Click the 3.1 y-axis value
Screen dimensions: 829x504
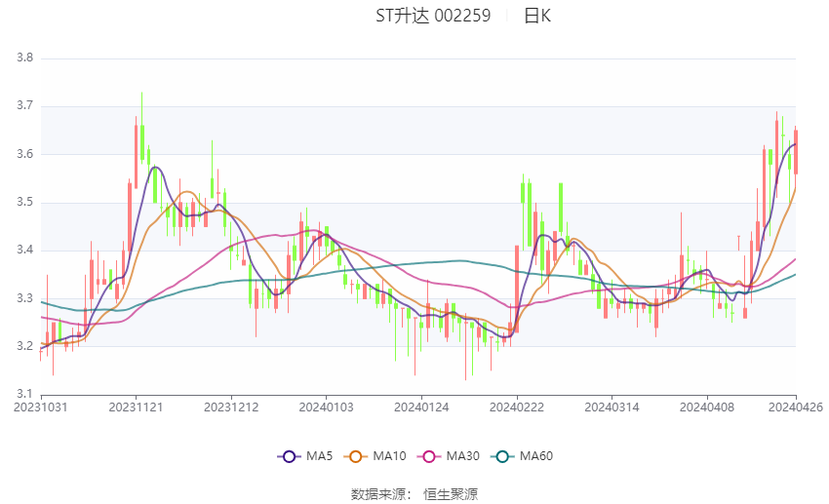point(24,394)
